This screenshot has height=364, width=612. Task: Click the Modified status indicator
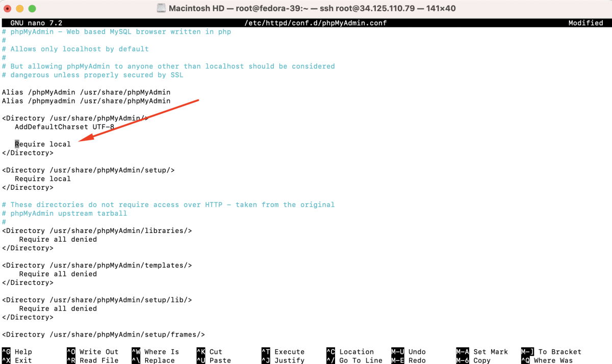point(586,23)
